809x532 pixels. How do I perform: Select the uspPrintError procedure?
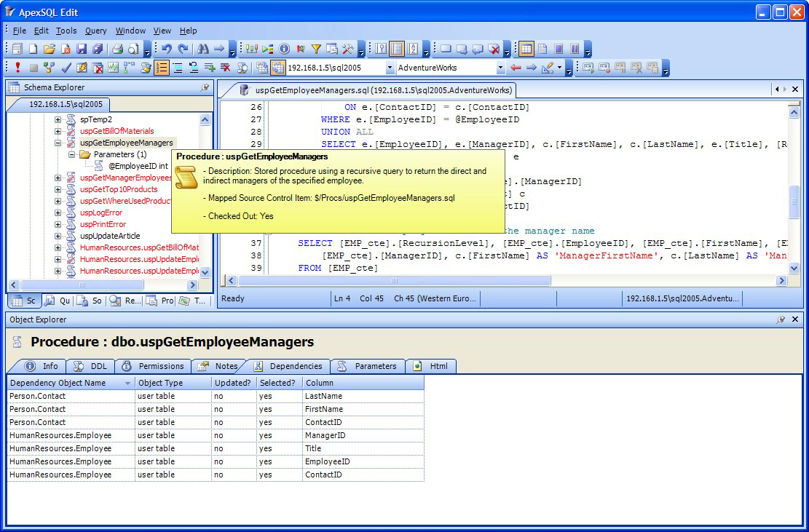click(x=103, y=224)
